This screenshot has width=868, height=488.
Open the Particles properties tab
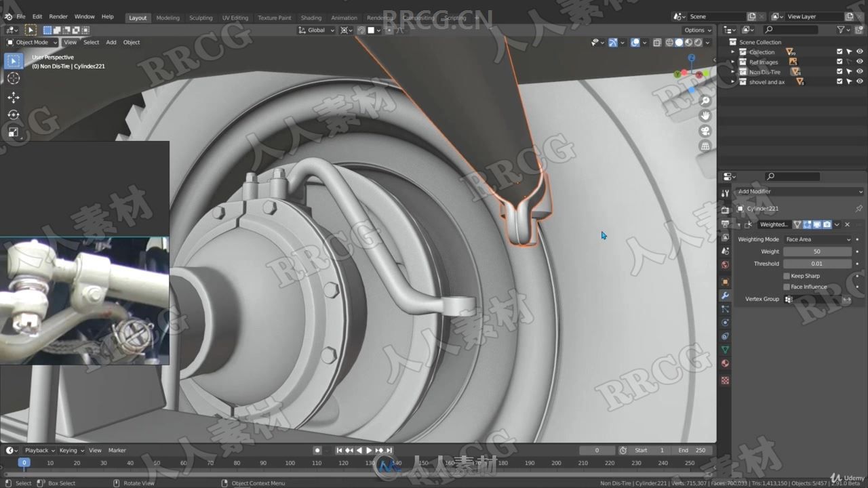click(x=725, y=309)
